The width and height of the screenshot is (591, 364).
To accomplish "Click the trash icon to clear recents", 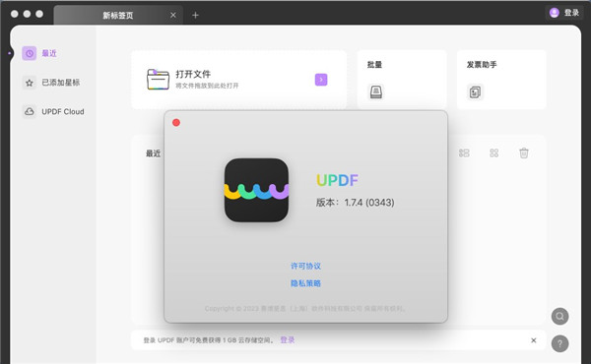I will 524,152.
